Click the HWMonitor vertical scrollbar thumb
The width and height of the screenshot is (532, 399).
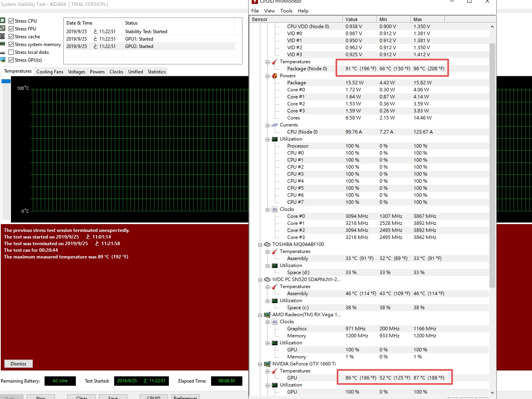coord(492,165)
